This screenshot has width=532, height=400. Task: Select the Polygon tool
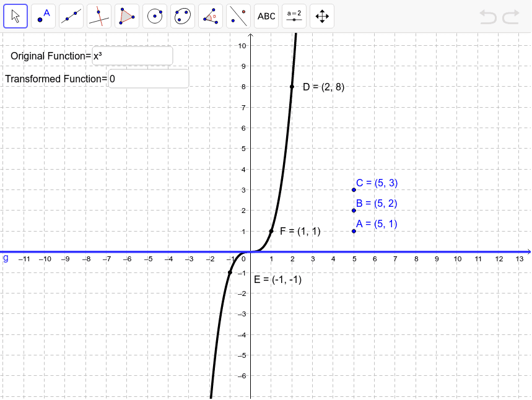tap(127, 16)
